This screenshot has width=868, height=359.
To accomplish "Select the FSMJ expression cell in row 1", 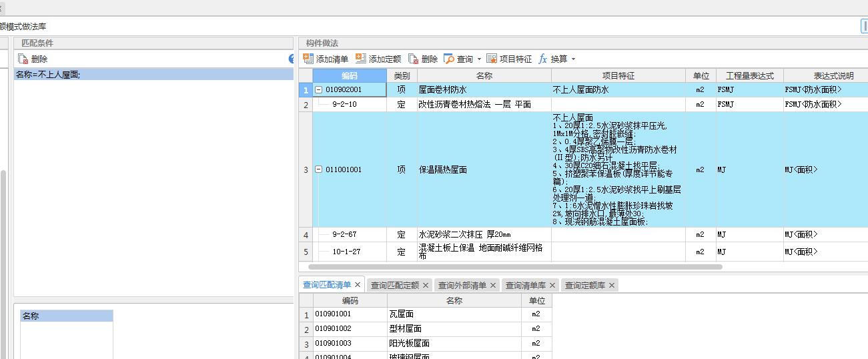I will point(750,89).
